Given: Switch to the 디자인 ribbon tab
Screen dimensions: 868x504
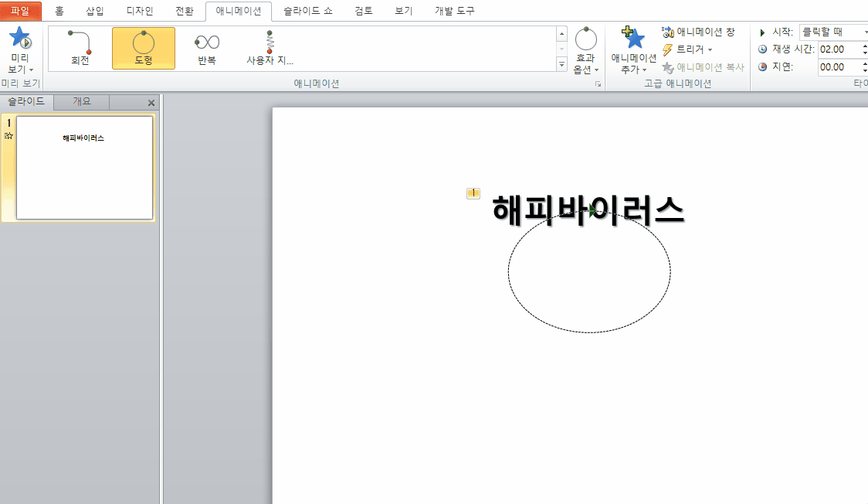Looking at the screenshot, I should pyautogui.click(x=140, y=11).
